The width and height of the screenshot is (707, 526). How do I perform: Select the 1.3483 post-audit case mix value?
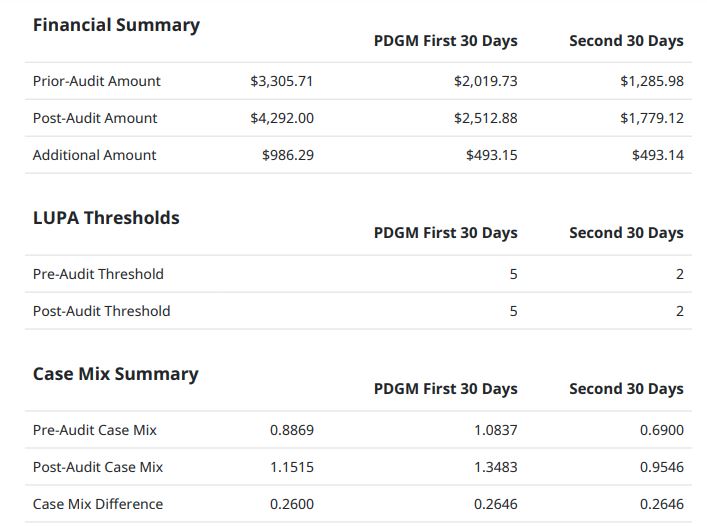point(496,467)
